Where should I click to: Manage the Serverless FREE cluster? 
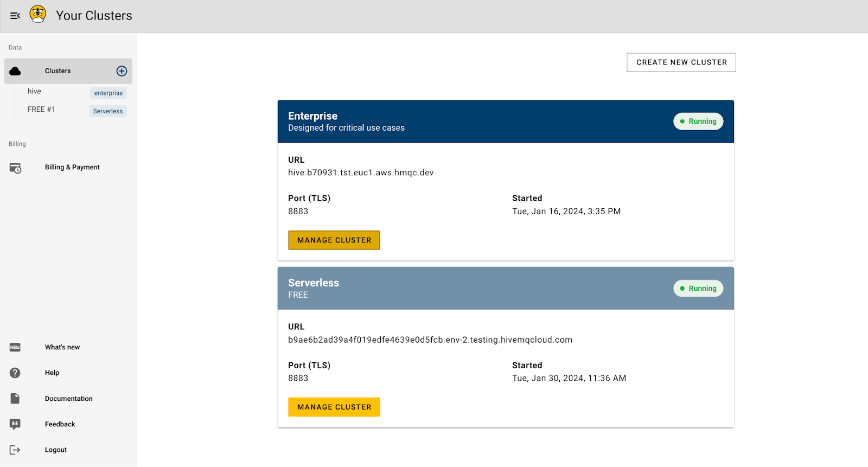(x=334, y=407)
